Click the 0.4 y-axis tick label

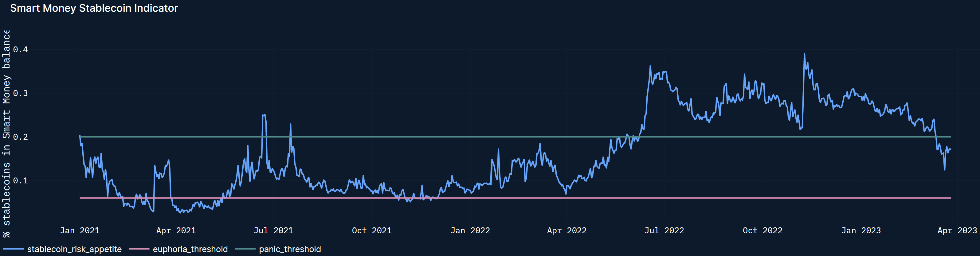point(21,50)
